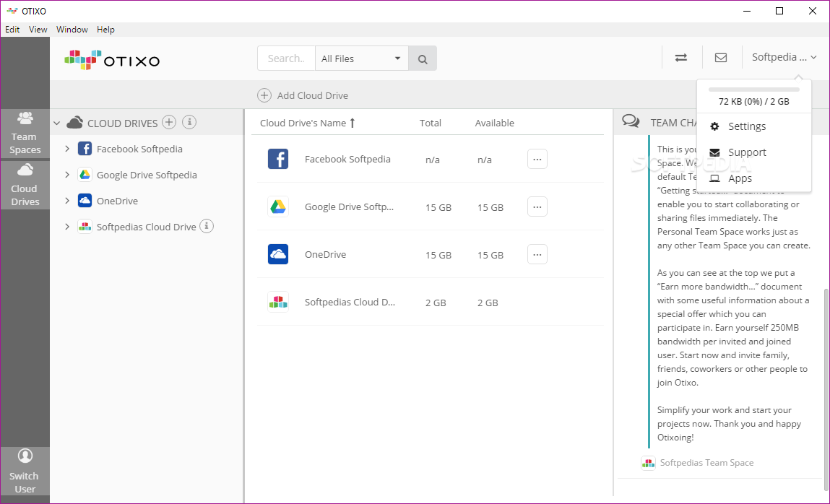Open the Edit menu
The width and height of the screenshot is (830, 504).
tap(12, 30)
